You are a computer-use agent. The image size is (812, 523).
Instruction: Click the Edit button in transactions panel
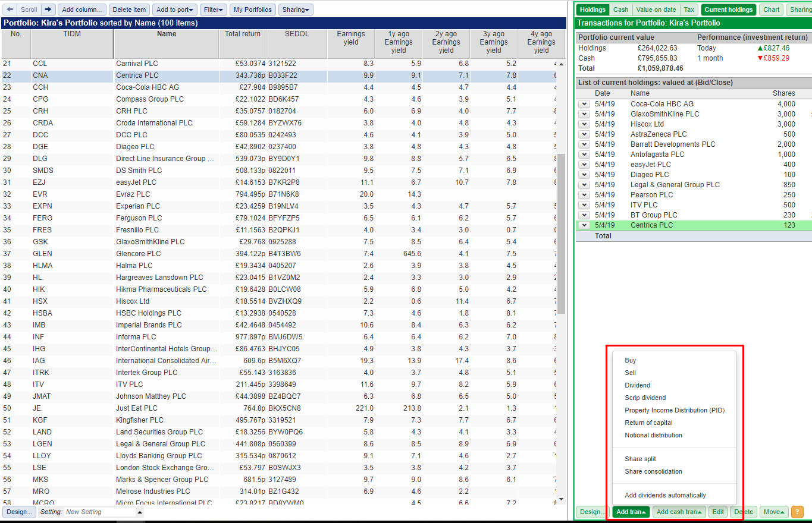pyautogui.click(x=718, y=512)
